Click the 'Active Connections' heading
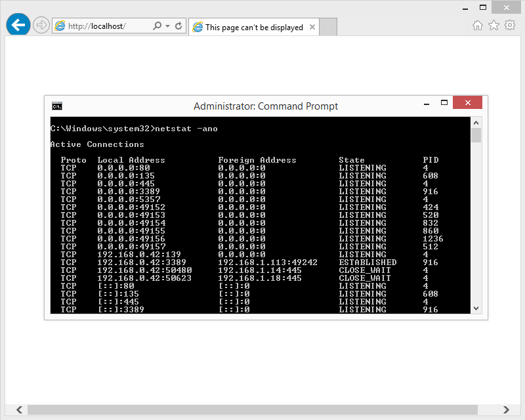525x420 pixels. (97, 144)
